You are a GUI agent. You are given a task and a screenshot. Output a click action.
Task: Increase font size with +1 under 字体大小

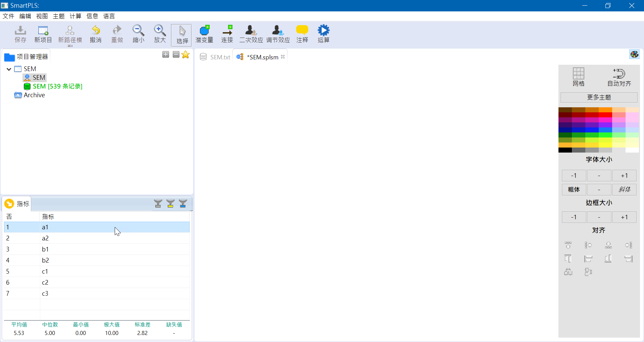pos(624,176)
